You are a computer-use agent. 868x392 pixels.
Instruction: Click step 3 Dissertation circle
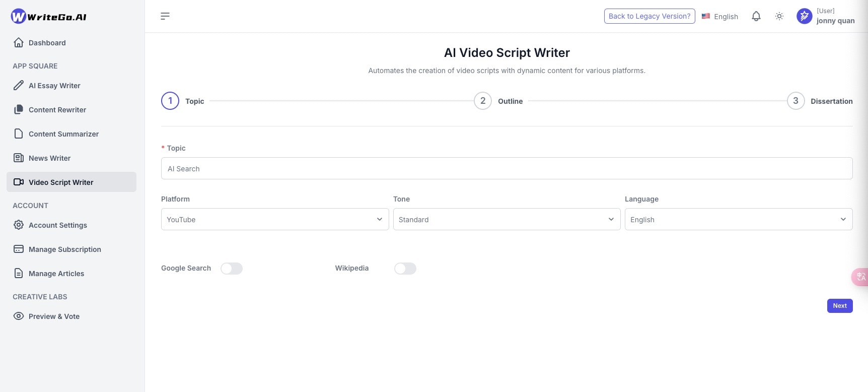coord(796,101)
